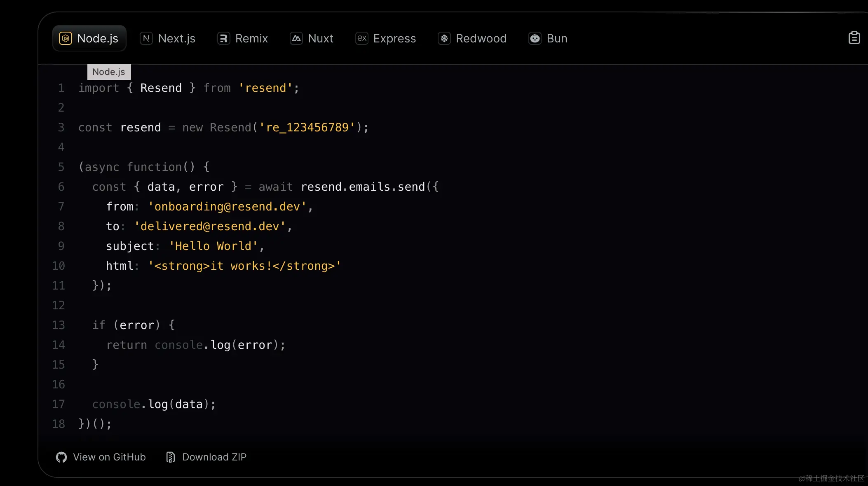
Task: Click line number 10 in the gutter
Action: click(x=59, y=266)
